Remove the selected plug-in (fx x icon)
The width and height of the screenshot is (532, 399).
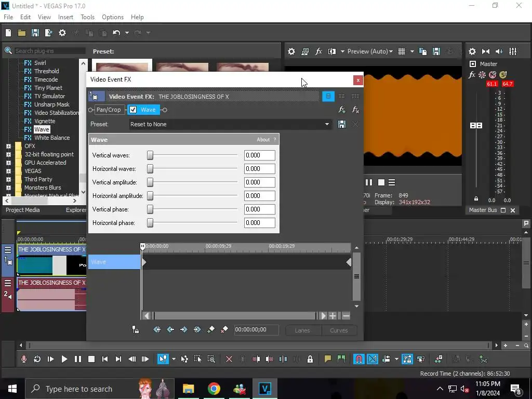pos(355,110)
